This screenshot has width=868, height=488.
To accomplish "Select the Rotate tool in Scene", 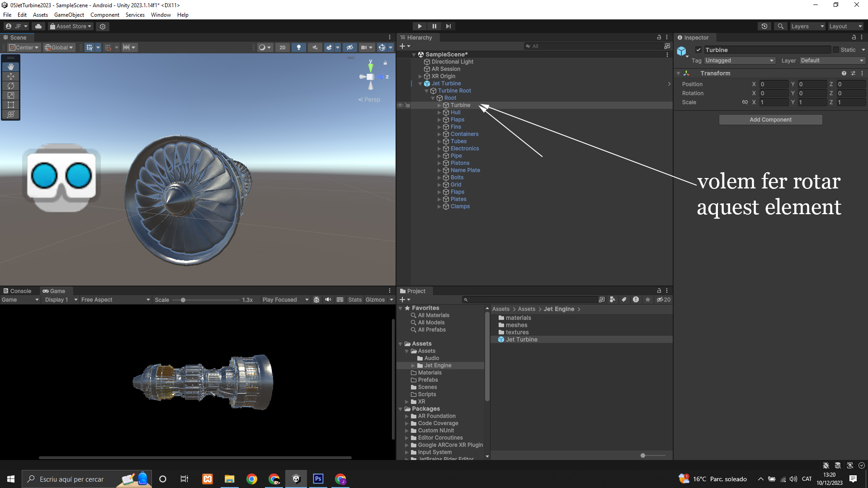I will pyautogui.click(x=11, y=86).
